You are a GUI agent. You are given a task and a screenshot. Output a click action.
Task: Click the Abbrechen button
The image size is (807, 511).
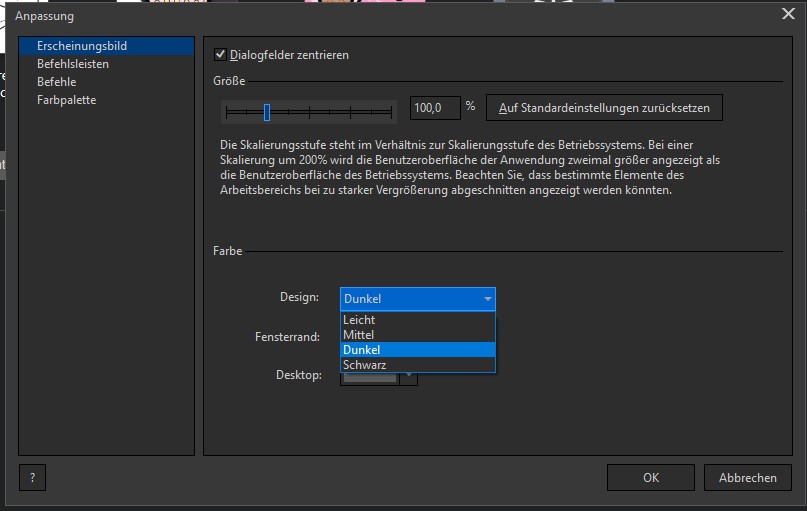tap(747, 478)
